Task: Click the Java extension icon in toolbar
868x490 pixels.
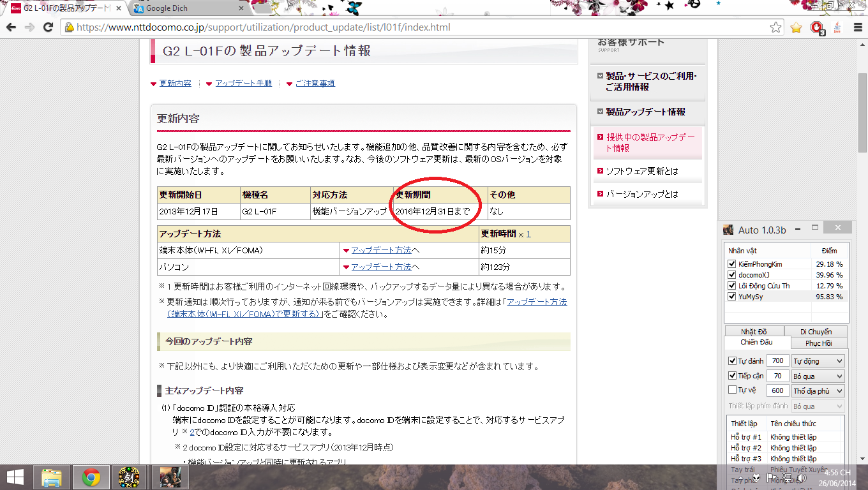Action: 836,27
